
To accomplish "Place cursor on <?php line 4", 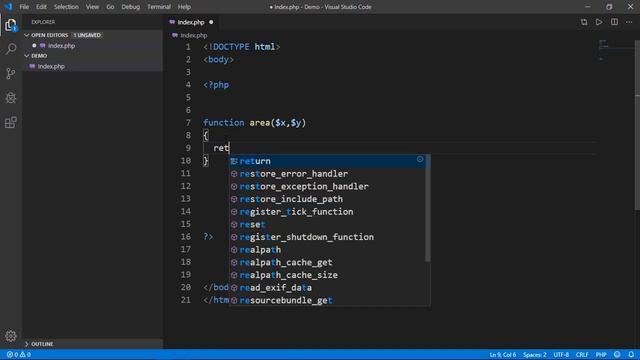I will [216, 85].
